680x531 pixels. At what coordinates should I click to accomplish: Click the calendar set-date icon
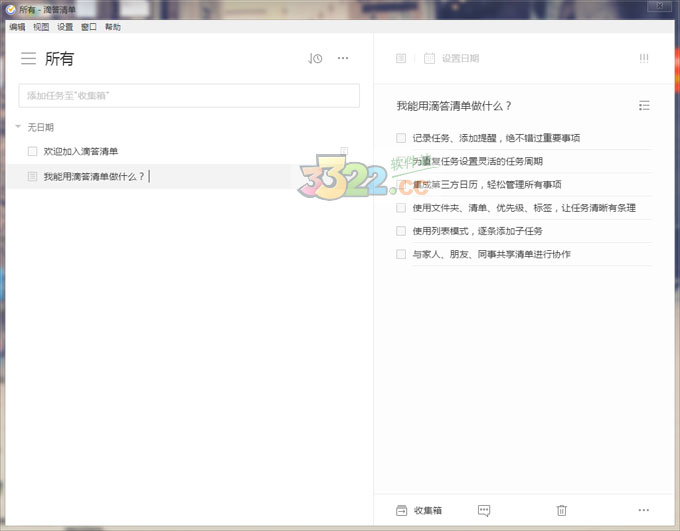tap(429, 58)
